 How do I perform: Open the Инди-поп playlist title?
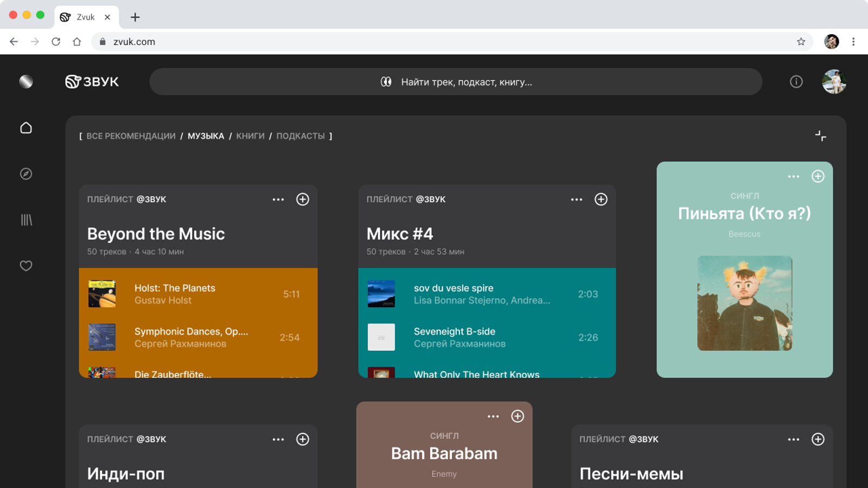[126, 474]
